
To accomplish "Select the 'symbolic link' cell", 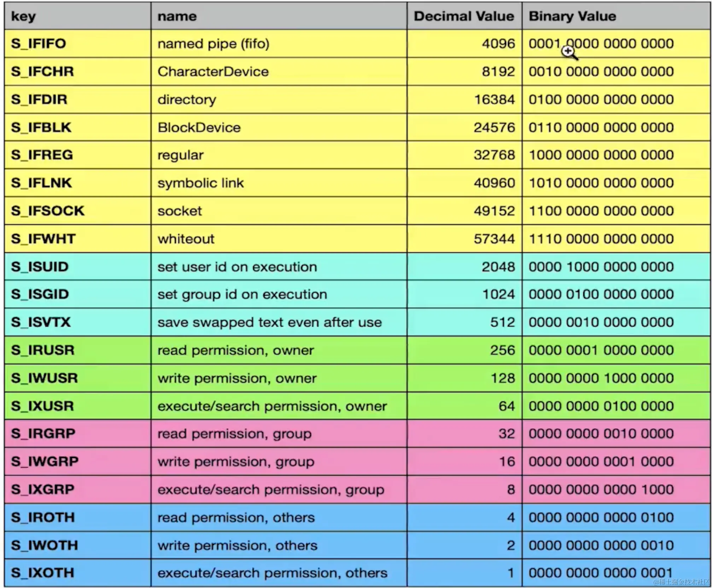I will pyautogui.click(x=200, y=183).
